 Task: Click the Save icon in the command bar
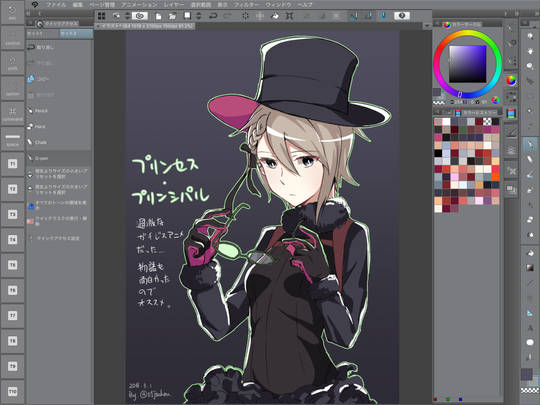point(187,16)
